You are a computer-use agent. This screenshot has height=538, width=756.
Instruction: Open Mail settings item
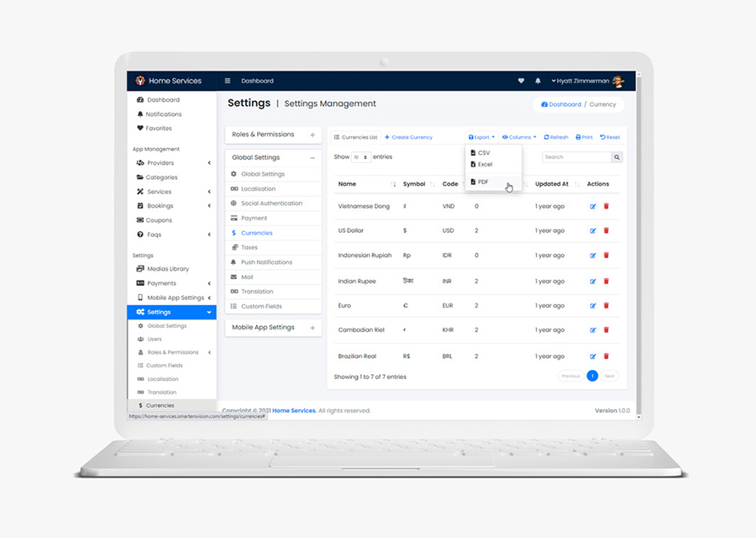(273, 277)
